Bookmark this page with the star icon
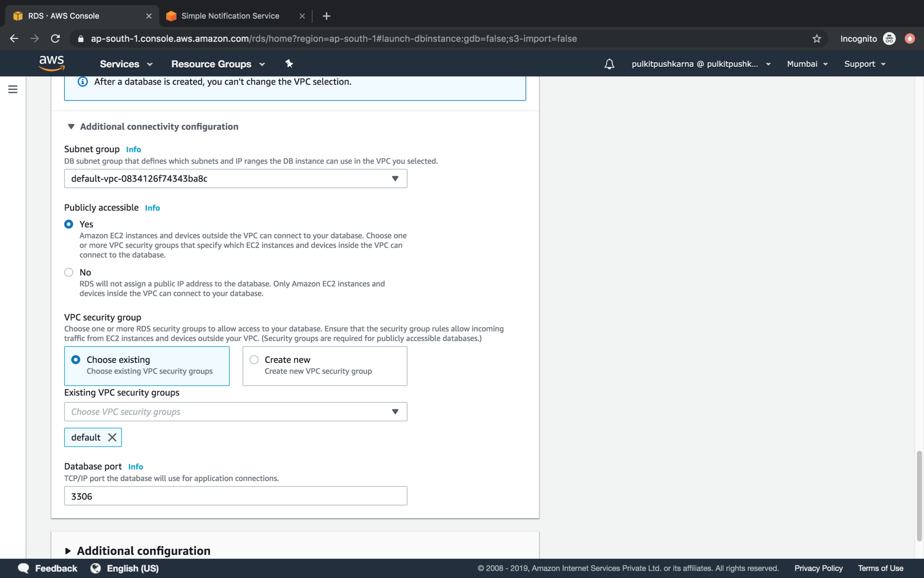The height and width of the screenshot is (578, 924). tap(817, 39)
